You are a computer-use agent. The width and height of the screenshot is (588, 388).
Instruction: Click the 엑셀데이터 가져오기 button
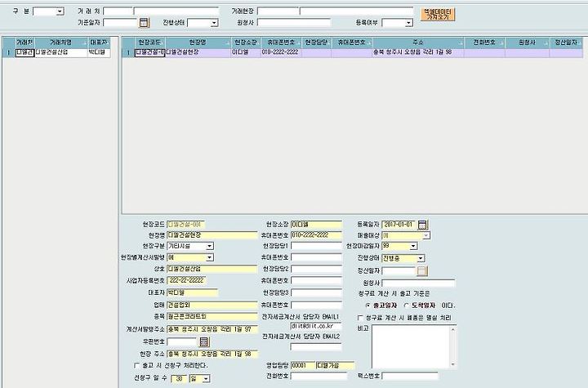(438, 15)
